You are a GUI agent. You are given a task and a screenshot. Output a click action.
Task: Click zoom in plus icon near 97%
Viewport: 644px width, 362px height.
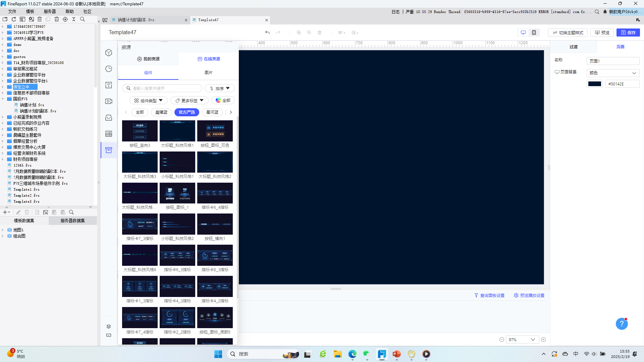(543, 340)
